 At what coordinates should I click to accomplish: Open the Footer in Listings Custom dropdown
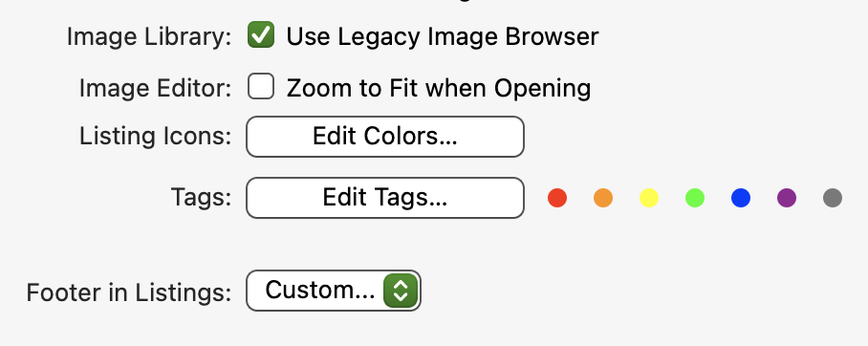[334, 291]
